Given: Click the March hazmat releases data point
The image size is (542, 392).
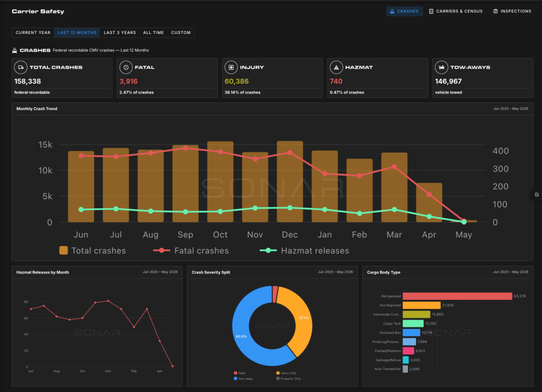Looking at the screenshot, I should [x=394, y=210].
